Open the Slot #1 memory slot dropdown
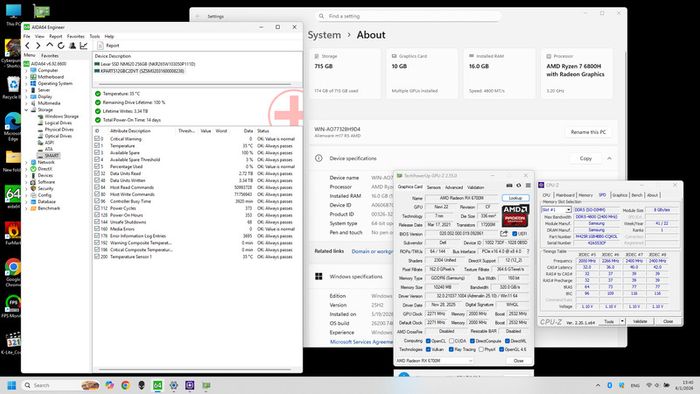 coord(556,210)
